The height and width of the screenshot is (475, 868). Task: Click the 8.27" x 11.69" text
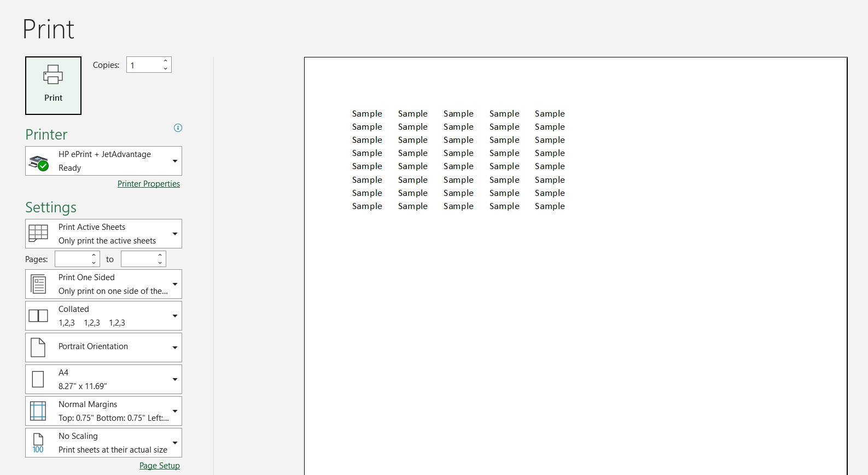(x=83, y=386)
